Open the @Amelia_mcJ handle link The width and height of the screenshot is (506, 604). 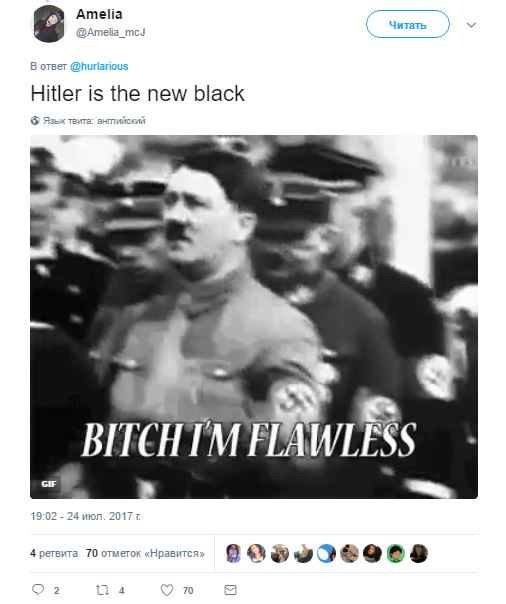coord(111,32)
